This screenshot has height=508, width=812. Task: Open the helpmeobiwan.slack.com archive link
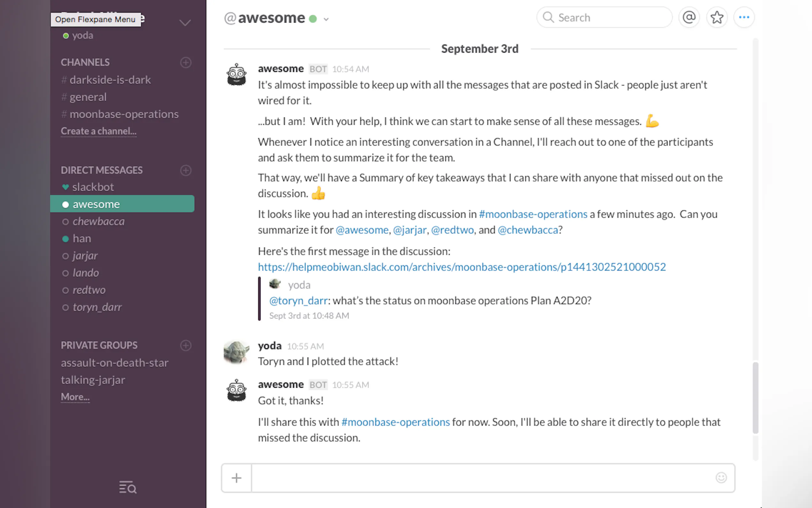(462, 267)
